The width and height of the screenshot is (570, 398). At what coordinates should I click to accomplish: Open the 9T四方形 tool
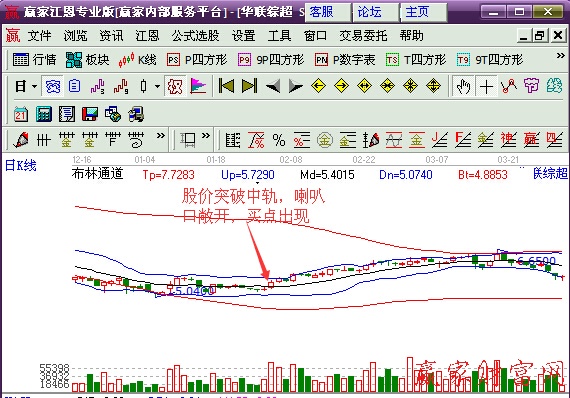coord(490,60)
